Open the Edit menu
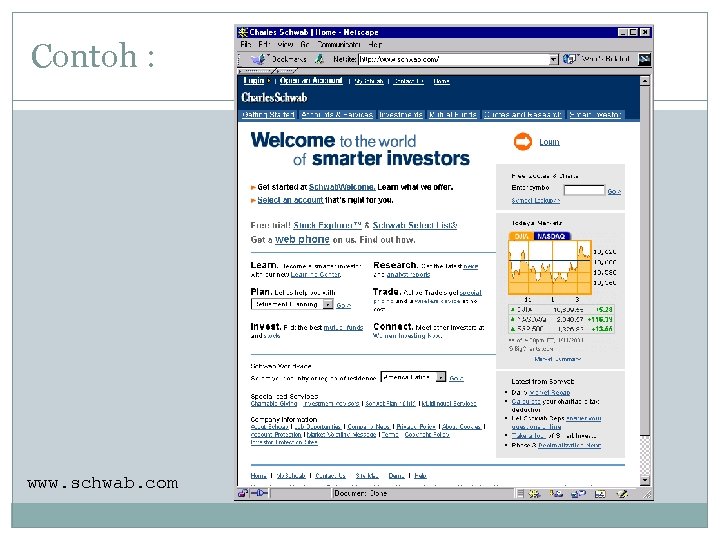 click(264, 45)
